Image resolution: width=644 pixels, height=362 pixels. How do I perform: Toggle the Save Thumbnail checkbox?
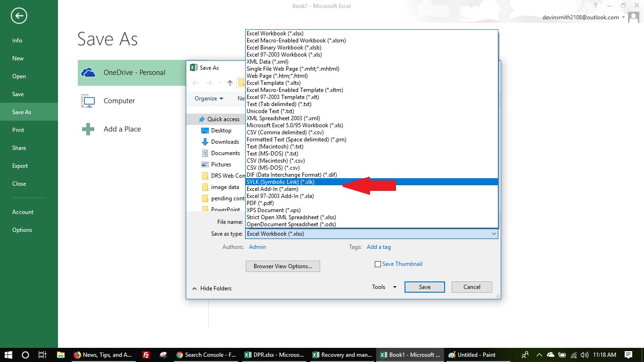pos(378,264)
